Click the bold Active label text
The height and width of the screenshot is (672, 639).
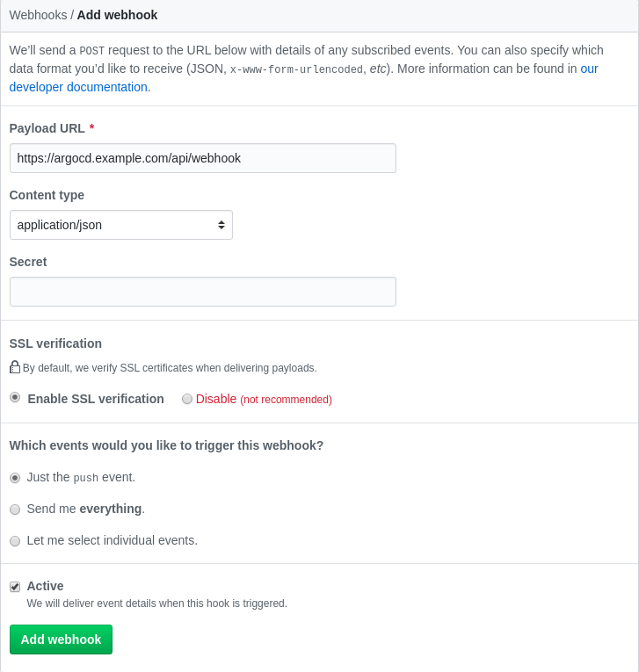(x=46, y=586)
